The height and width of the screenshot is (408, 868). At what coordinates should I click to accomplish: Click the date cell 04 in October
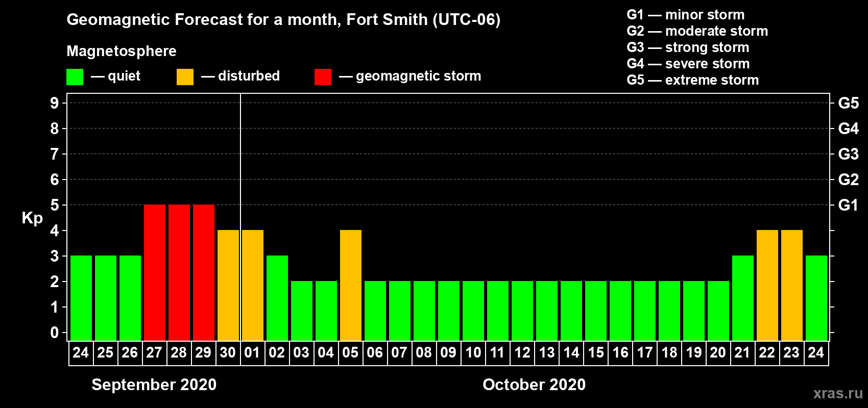[x=326, y=353]
